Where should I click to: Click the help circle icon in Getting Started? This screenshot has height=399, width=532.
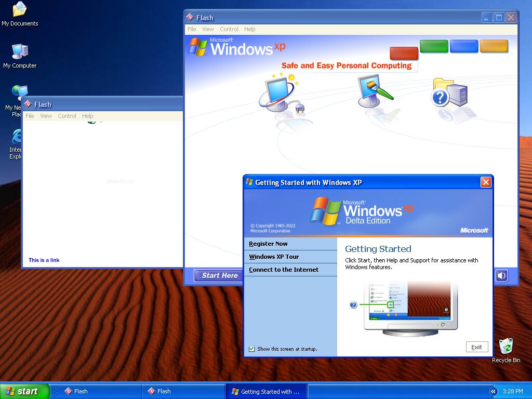[353, 304]
